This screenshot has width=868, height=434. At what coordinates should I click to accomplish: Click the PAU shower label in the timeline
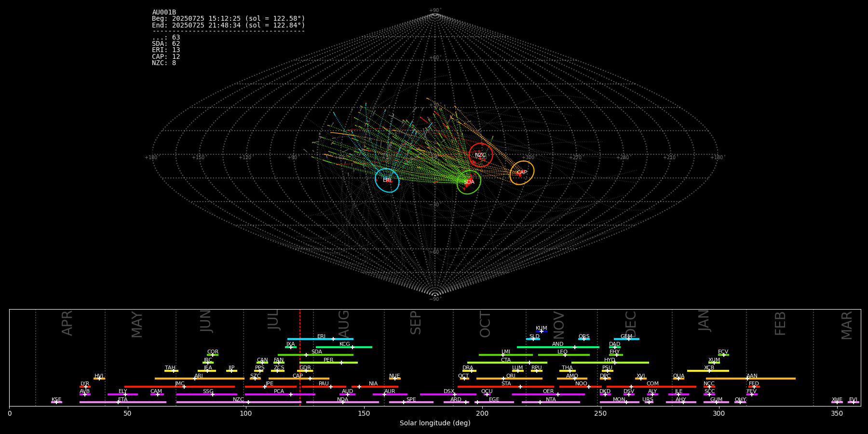click(x=324, y=384)
